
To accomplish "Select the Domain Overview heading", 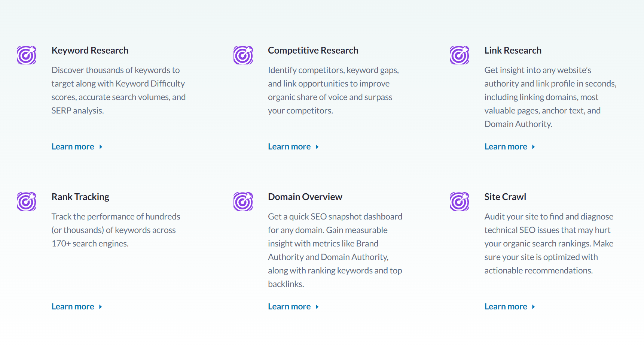I will [305, 197].
